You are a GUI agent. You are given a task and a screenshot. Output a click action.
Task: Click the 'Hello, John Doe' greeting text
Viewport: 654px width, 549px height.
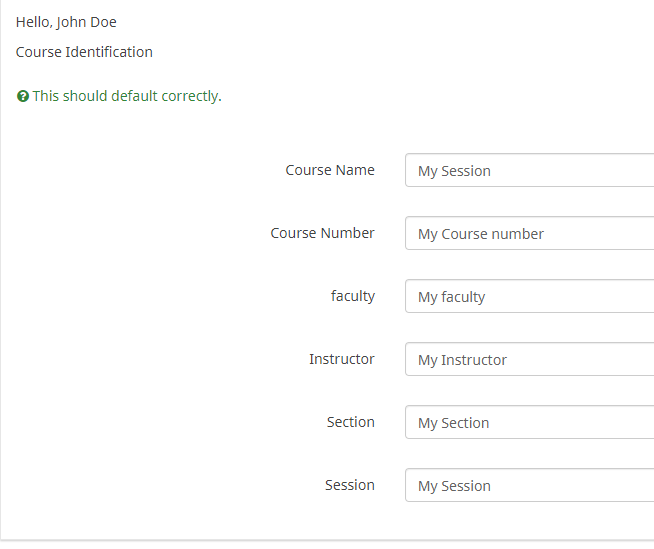click(66, 22)
